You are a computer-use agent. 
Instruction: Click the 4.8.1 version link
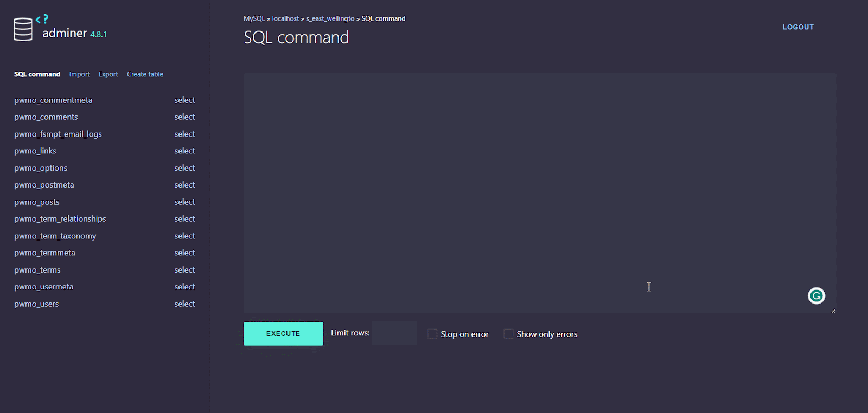[99, 34]
